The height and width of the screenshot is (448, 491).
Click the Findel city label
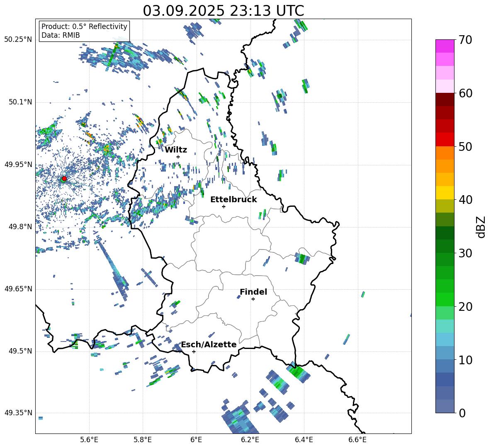tap(253, 292)
